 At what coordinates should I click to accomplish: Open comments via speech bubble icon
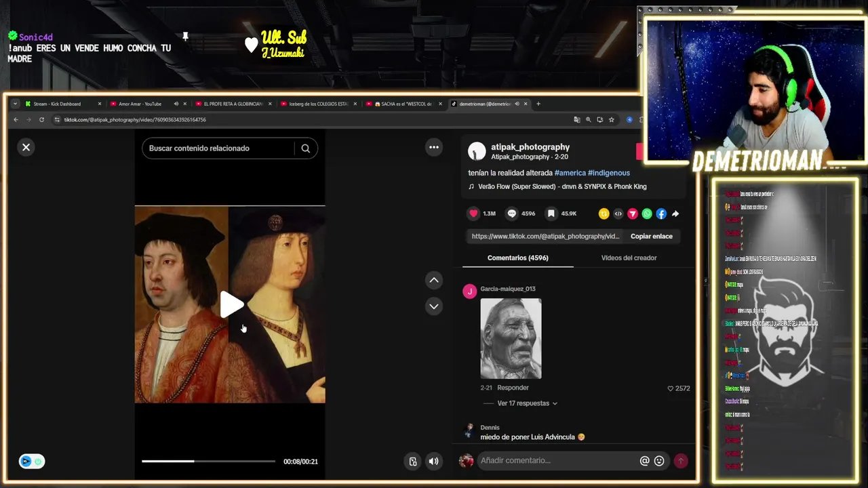[x=512, y=213]
